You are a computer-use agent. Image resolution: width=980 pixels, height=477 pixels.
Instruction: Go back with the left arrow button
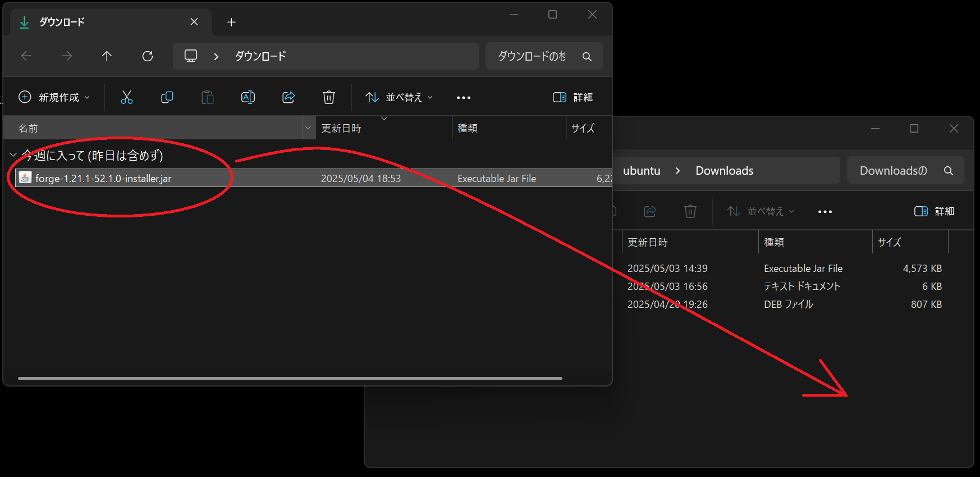26,56
